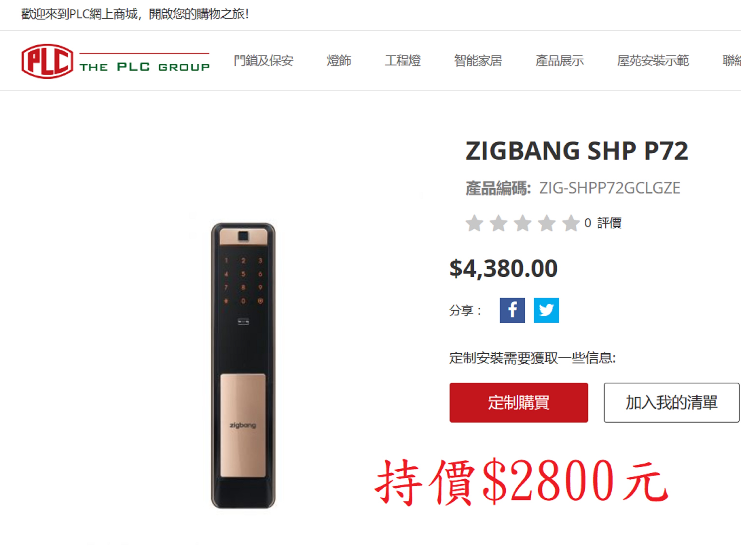Click 加入我的清單 button

671,403
